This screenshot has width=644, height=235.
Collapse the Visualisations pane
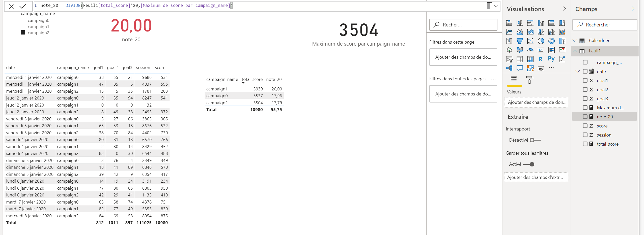click(x=565, y=9)
